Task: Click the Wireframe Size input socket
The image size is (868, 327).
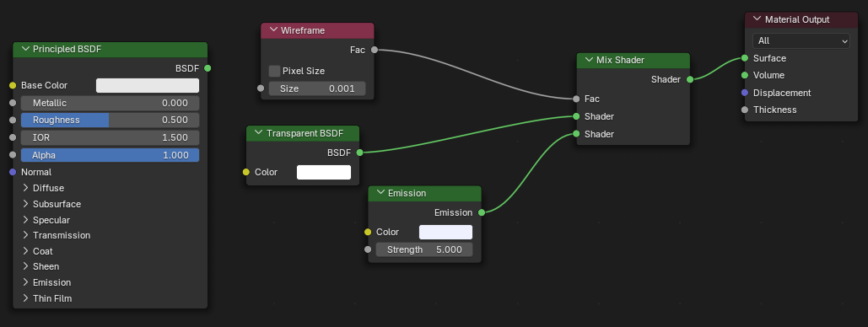Action: coord(261,88)
